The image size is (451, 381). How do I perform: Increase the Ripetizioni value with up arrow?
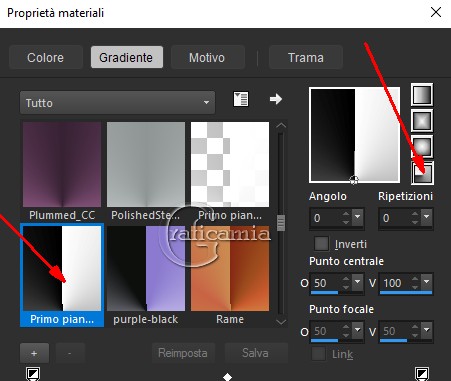(x=415, y=214)
